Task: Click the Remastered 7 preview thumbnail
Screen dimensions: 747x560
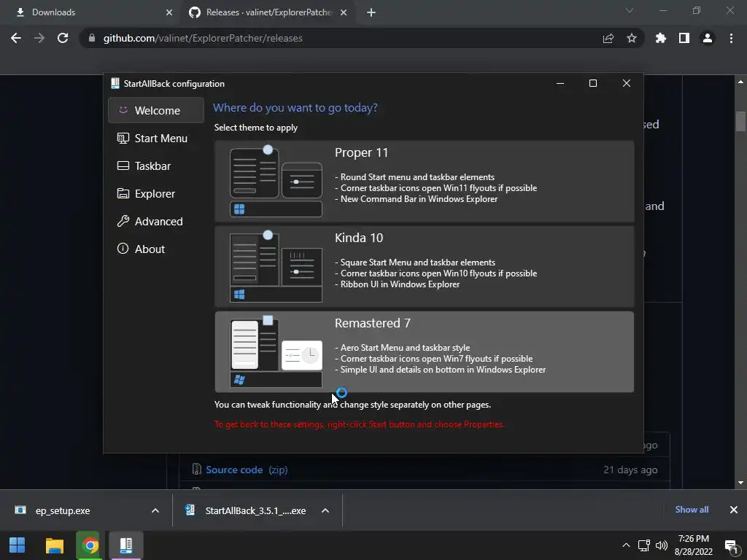Action: (276, 352)
